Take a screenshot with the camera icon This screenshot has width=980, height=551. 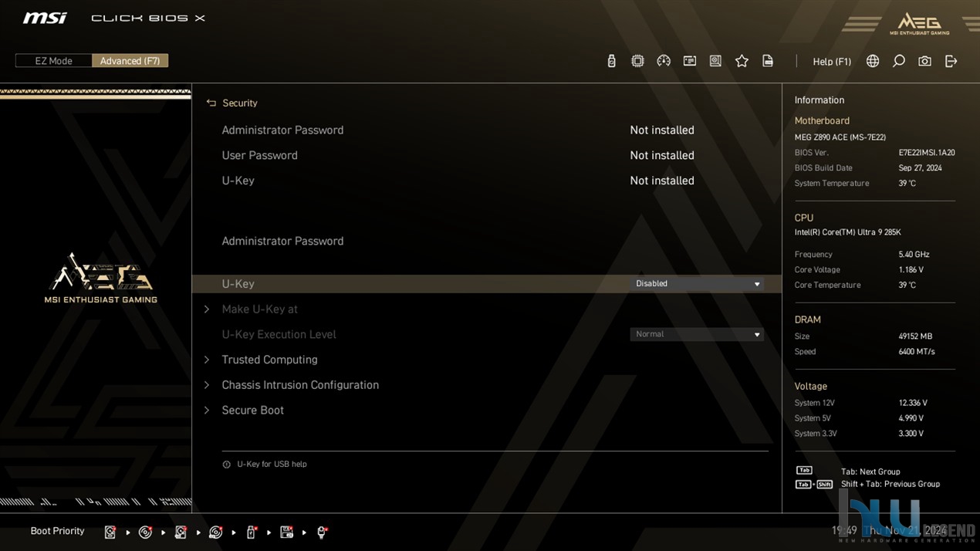(924, 61)
